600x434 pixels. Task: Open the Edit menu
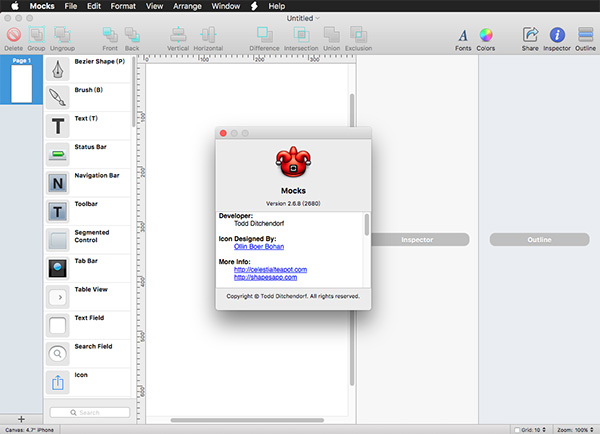[94, 6]
